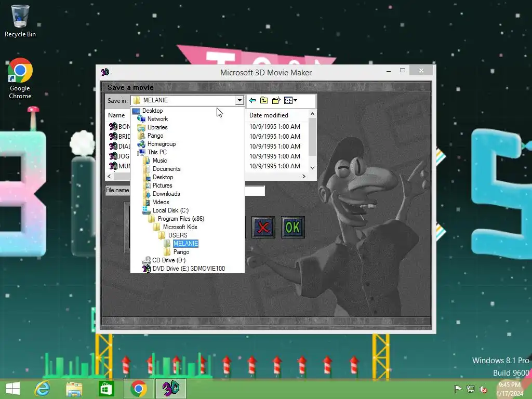Select Homegroup in the dropdown list
The height and width of the screenshot is (399, 532).
click(x=161, y=144)
